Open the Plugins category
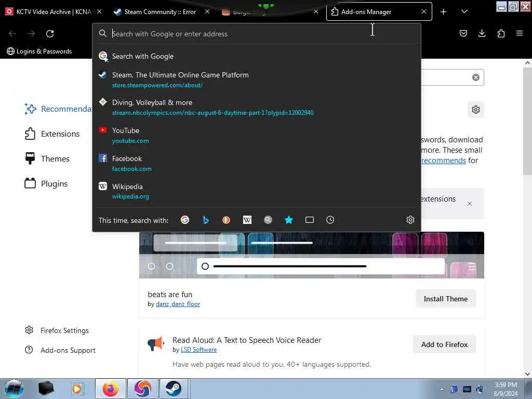The height and width of the screenshot is (399, 532). click(46, 183)
